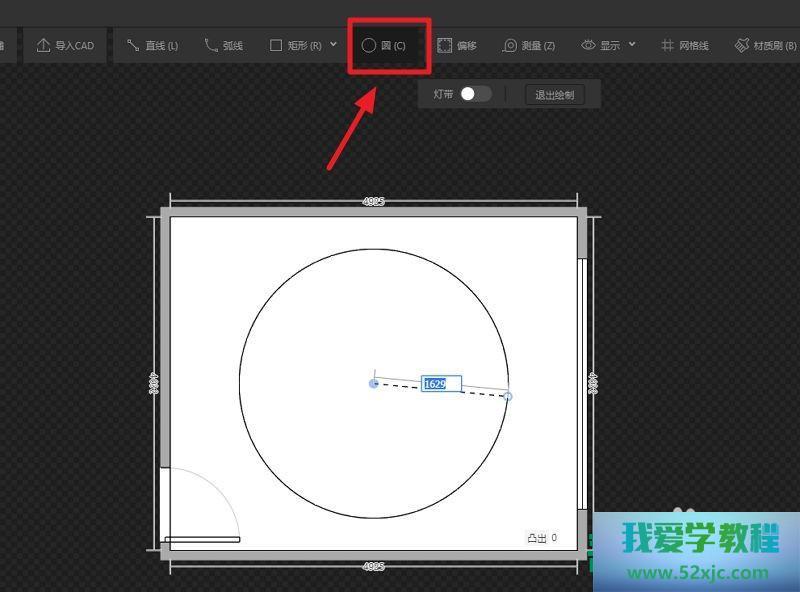Viewport: 800px width, 592px height.
Task: Click the circle's center point handle
Action: pos(374,383)
